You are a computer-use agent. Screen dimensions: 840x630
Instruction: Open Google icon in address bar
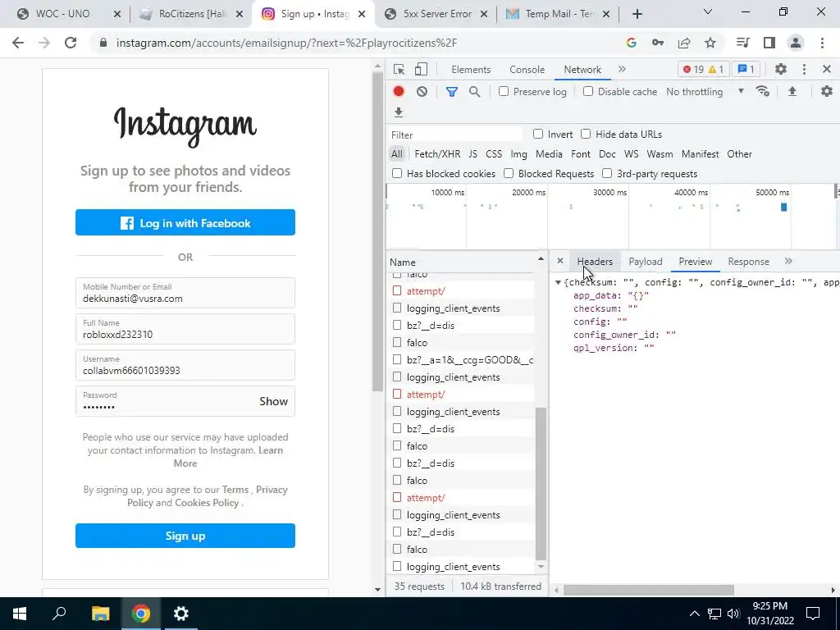coord(632,43)
